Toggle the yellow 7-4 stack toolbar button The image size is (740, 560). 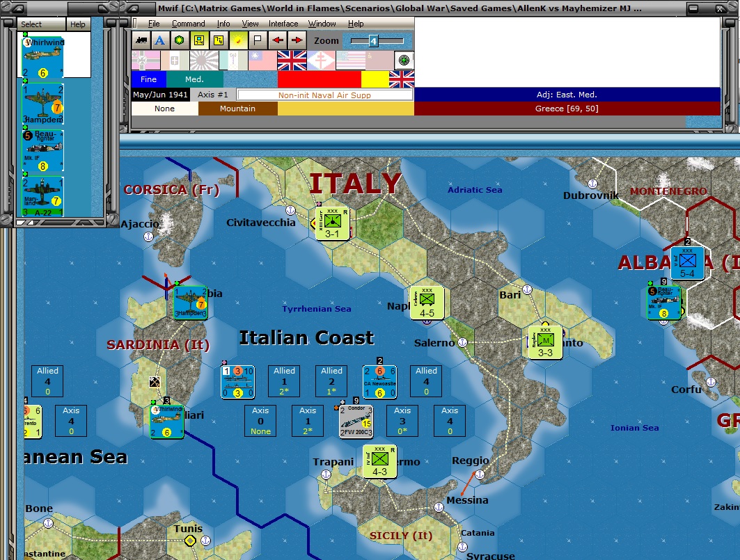[x=219, y=40]
